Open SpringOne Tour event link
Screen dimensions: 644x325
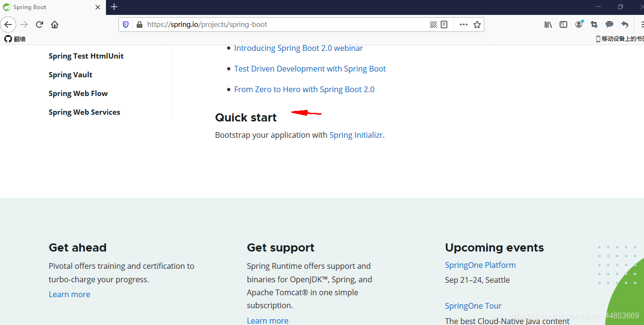coord(473,306)
